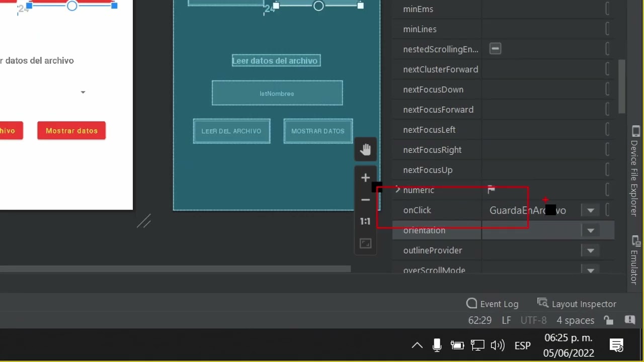Select the LEER DEL ARCHIVO button in blueprint
The image size is (644, 362).
coord(231,131)
